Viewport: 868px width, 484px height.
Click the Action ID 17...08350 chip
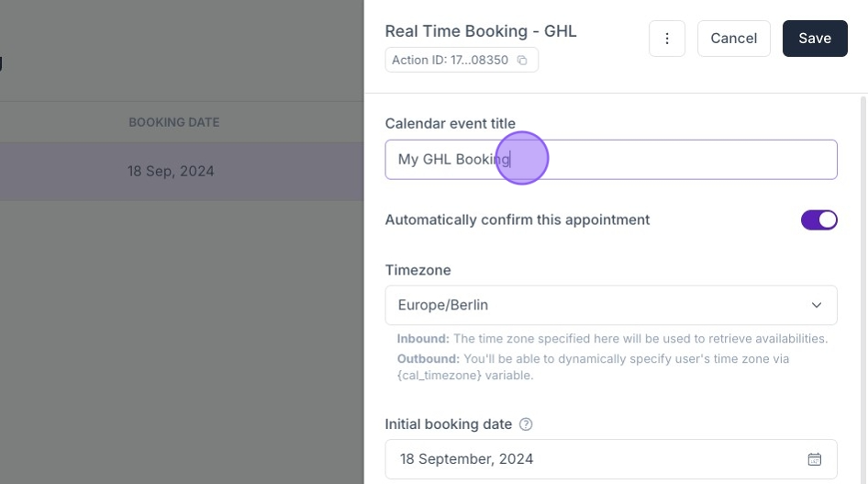pos(451,61)
